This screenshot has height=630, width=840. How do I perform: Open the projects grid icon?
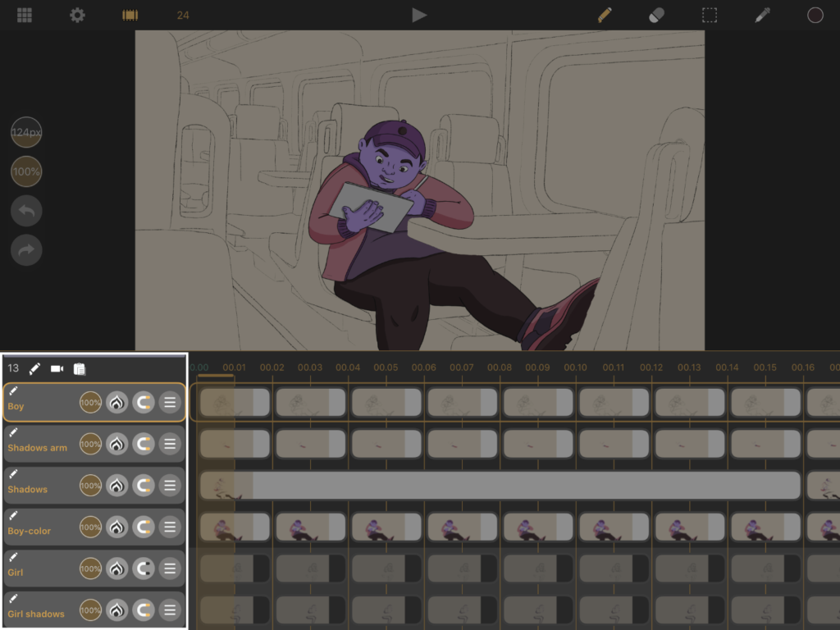click(x=25, y=15)
